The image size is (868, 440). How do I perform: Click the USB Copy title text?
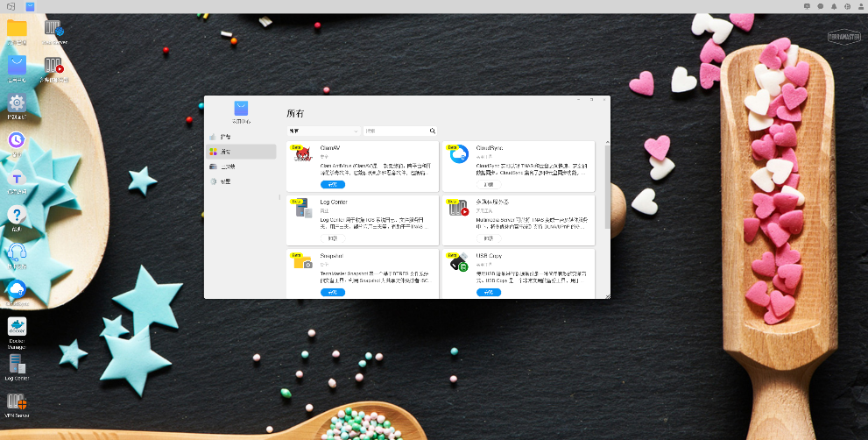(489, 256)
